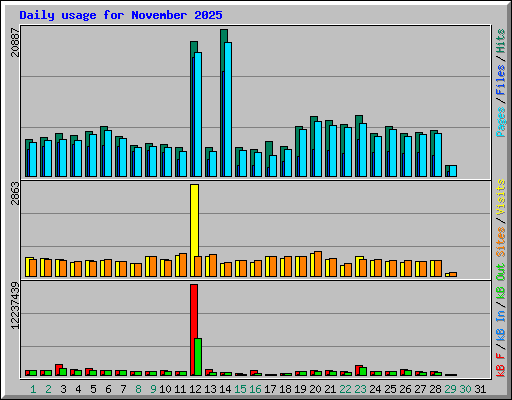
Task: Click day 14 on the x-axis
Action: pyautogui.click(x=225, y=389)
